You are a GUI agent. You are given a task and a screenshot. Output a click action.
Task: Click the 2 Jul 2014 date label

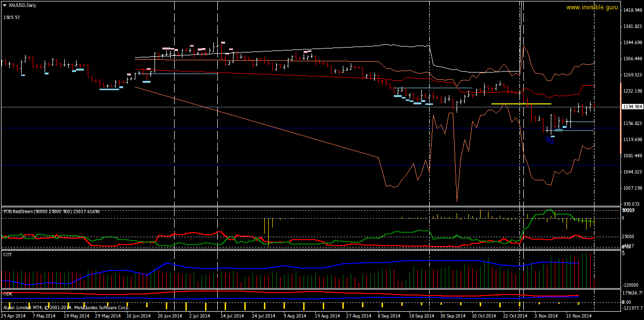point(200,316)
